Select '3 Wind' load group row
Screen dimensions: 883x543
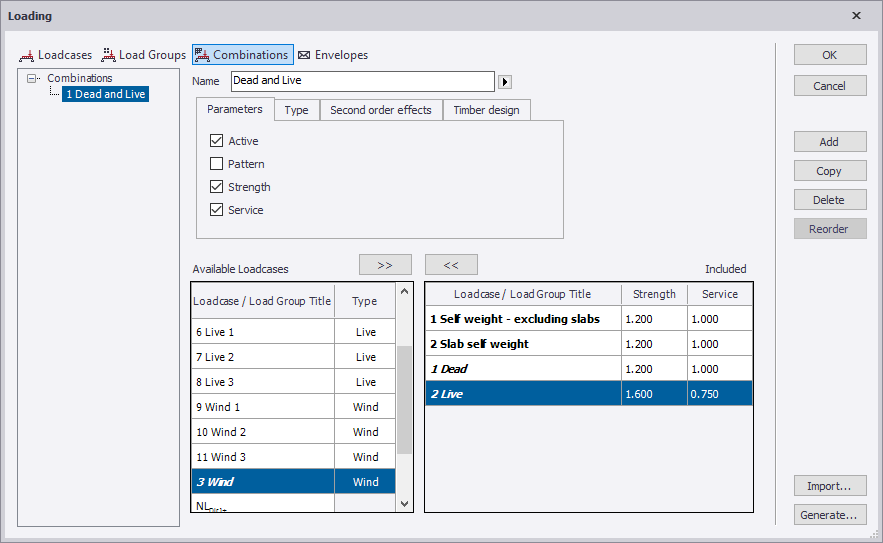(x=293, y=482)
